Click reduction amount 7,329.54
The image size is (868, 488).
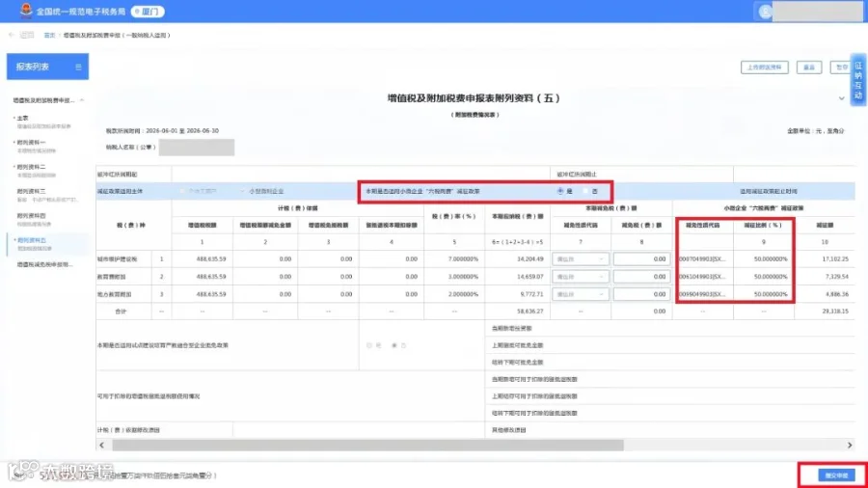click(836, 277)
